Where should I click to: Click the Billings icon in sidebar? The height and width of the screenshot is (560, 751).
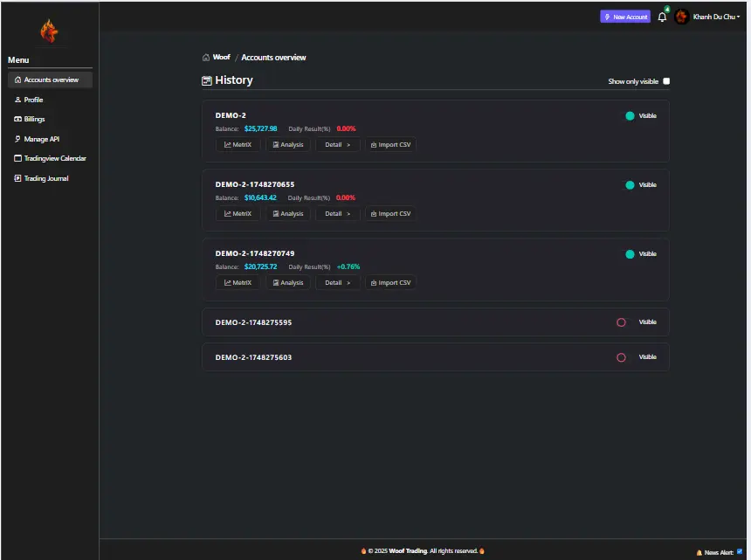click(x=17, y=120)
